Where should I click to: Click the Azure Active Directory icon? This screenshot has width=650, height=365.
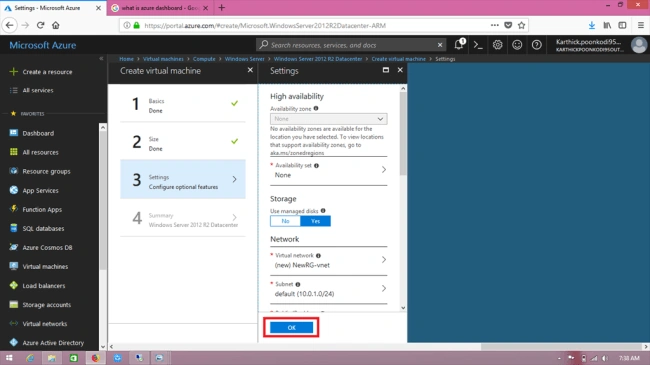14,343
